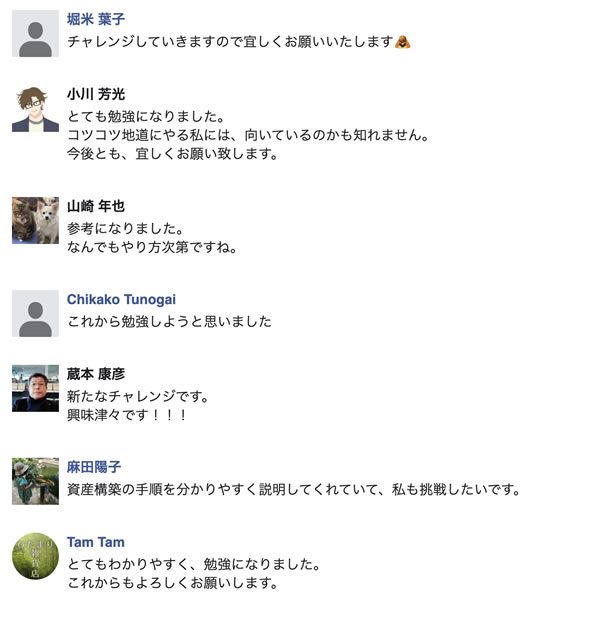Click the comment これから勉強しようと思いました
This screenshot has width=600, height=623.
tap(169, 322)
